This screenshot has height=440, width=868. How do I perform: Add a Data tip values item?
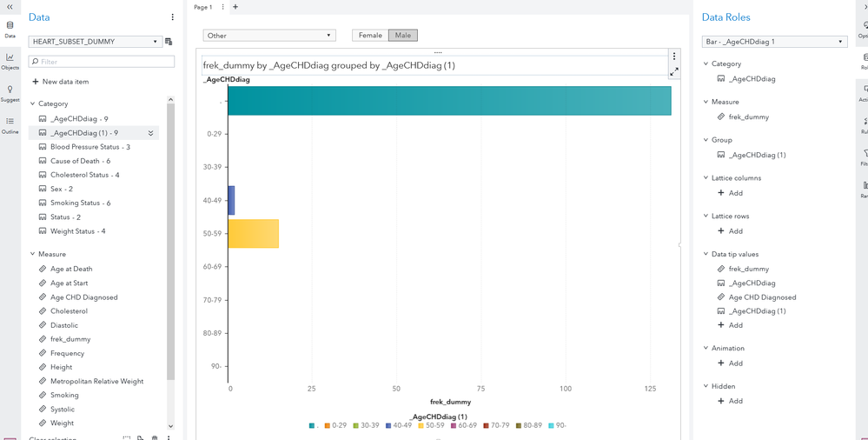(x=730, y=325)
